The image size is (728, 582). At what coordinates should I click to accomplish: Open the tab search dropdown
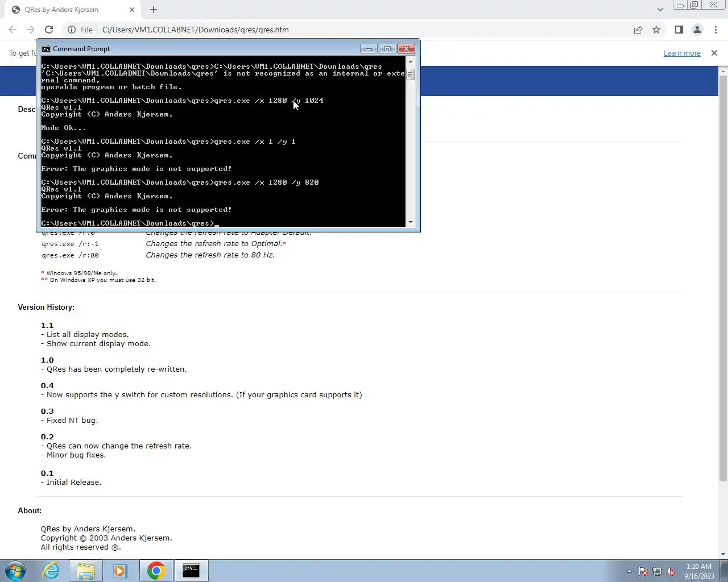click(660, 10)
